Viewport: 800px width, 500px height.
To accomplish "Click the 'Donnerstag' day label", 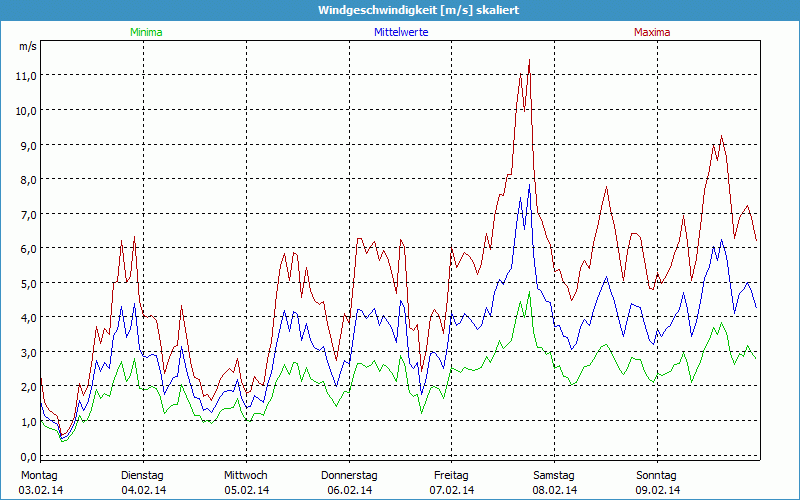I will 349,476.
